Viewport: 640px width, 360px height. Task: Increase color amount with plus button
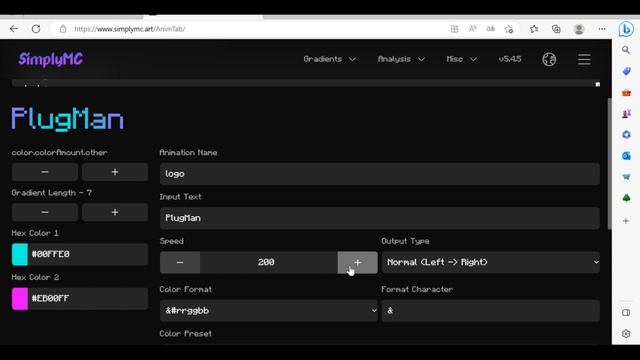(x=115, y=172)
